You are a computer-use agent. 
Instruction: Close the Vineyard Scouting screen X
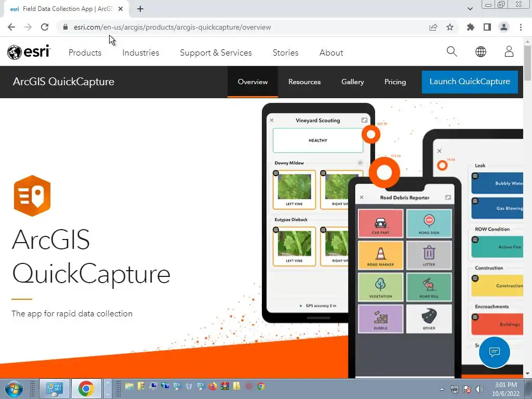tap(272, 120)
